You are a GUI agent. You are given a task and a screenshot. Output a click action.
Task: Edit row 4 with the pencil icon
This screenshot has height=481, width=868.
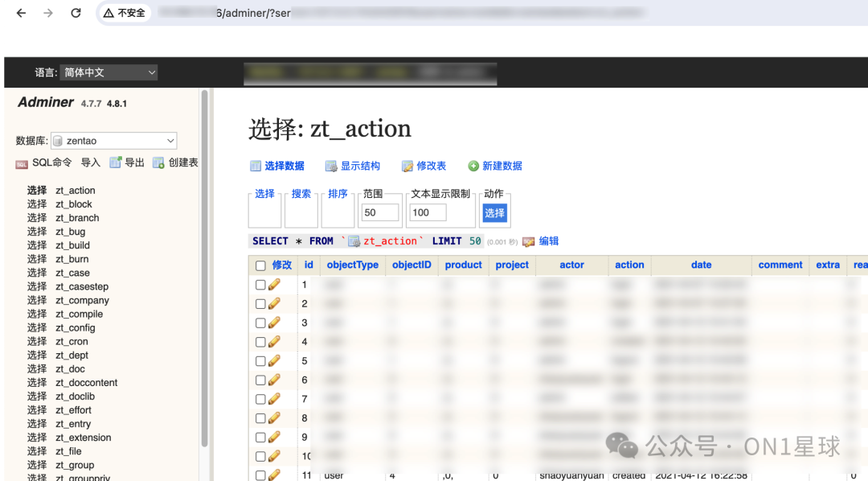[274, 342]
